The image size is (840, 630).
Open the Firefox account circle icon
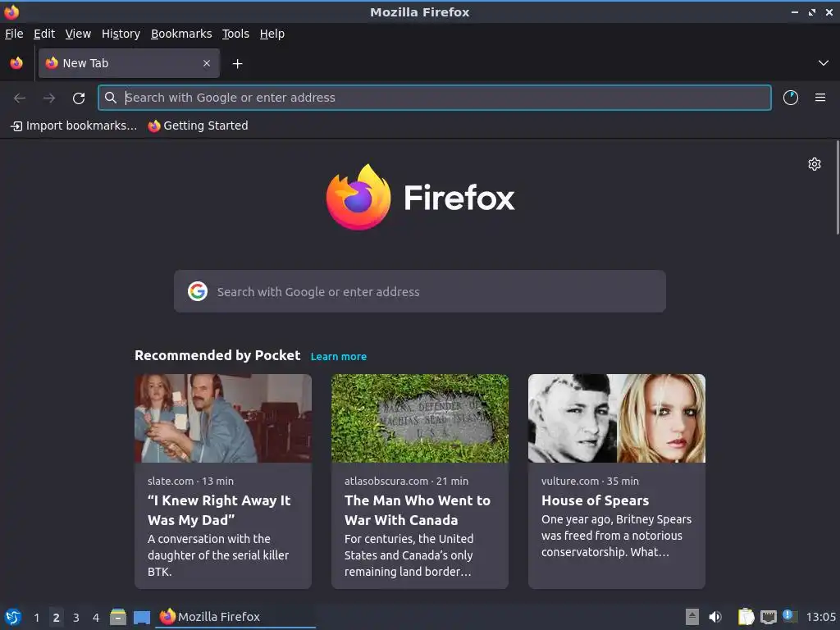point(791,98)
